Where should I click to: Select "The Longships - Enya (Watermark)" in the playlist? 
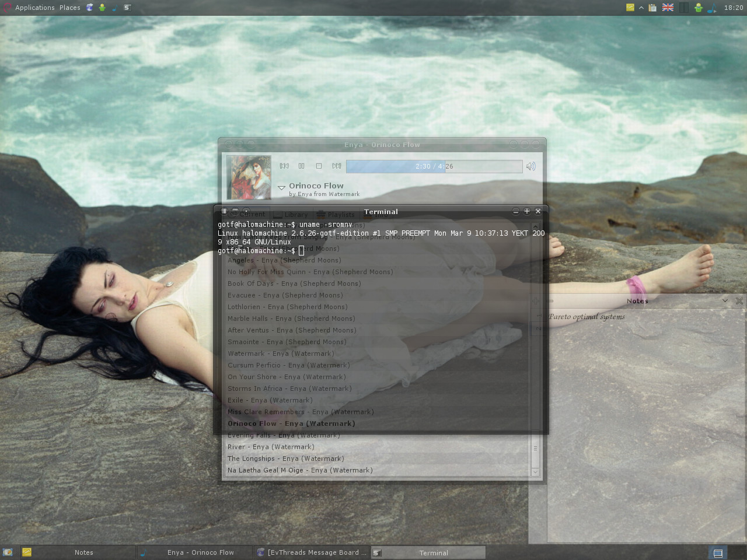coord(378,459)
